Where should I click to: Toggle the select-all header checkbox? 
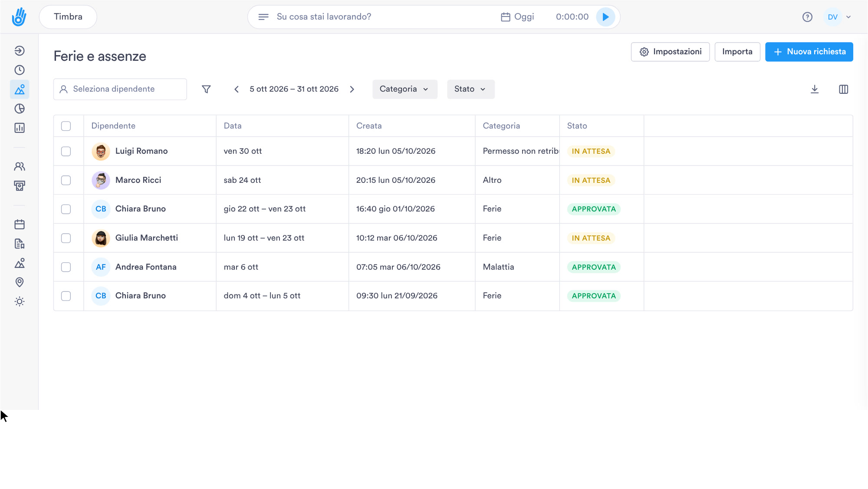tap(66, 126)
